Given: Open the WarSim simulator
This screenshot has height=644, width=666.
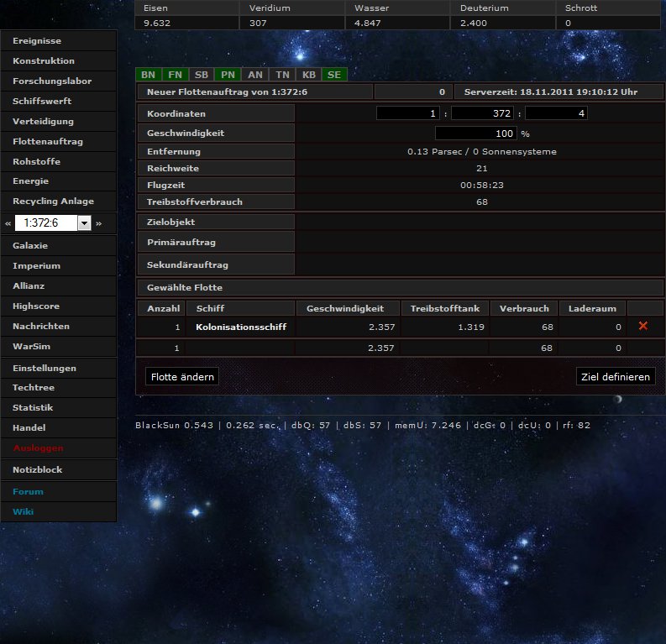Looking at the screenshot, I should click(59, 347).
